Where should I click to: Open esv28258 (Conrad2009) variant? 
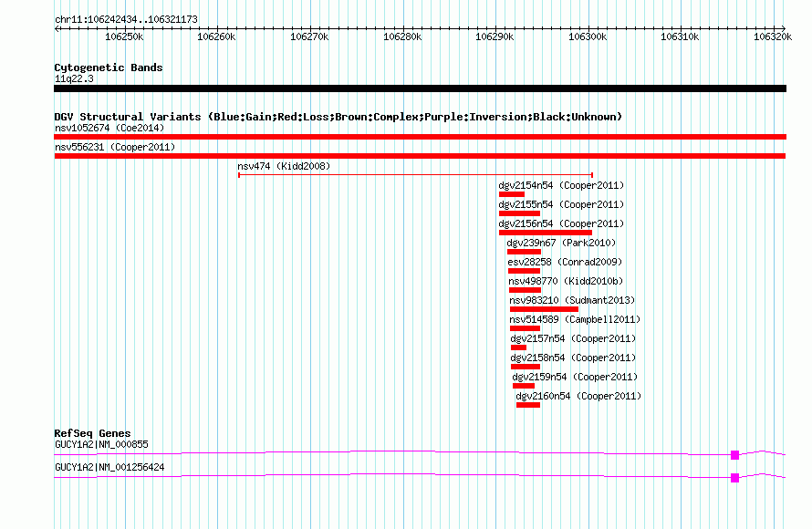pos(565,262)
